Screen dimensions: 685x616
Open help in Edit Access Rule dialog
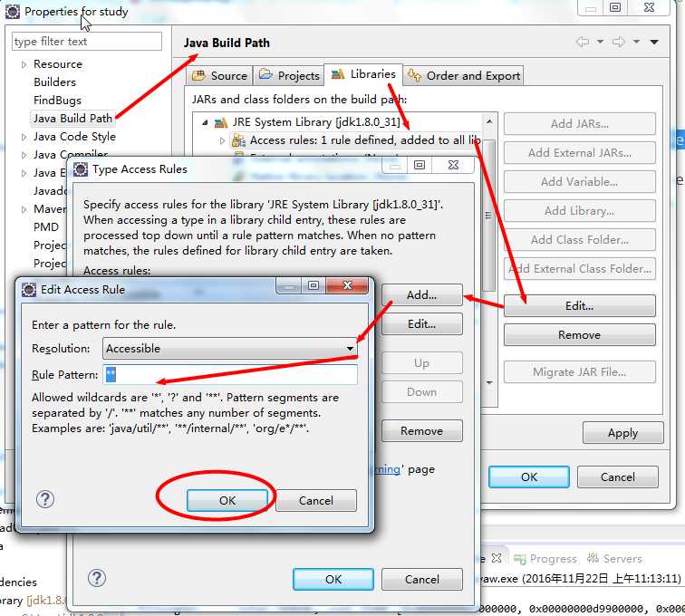click(45, 499)
